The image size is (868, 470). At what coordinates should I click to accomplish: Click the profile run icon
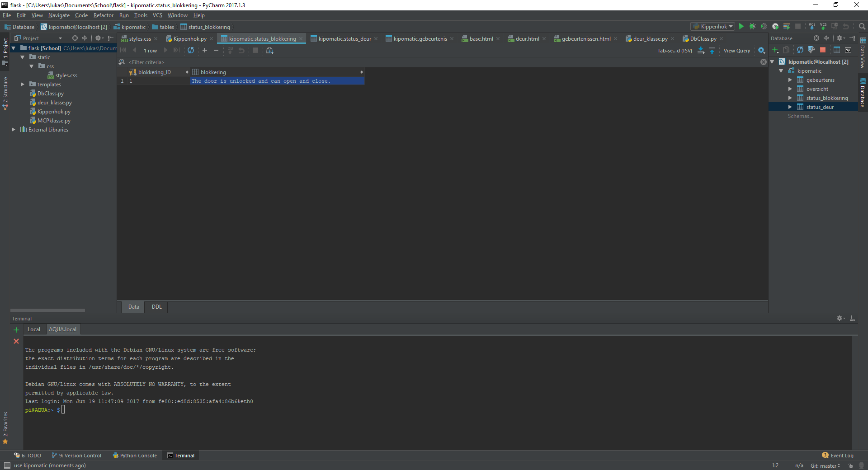point(775,27)
